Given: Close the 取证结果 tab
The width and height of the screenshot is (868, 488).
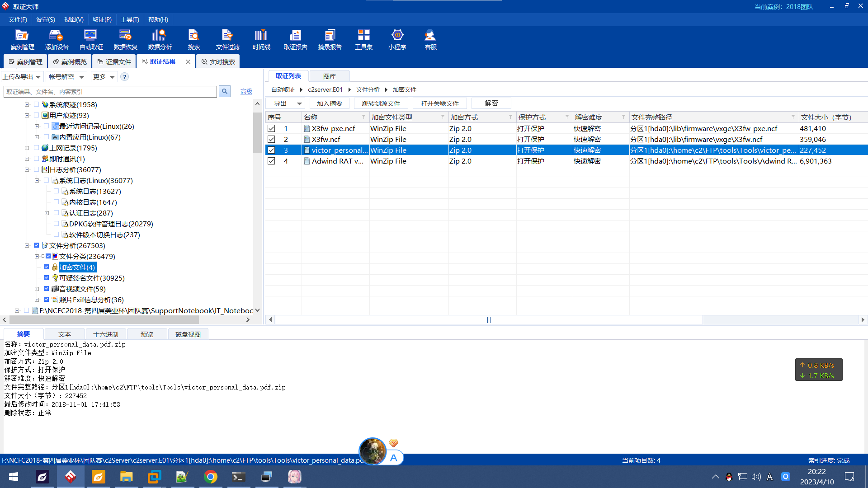Looking at the screenshot, I should pos(188,61).
